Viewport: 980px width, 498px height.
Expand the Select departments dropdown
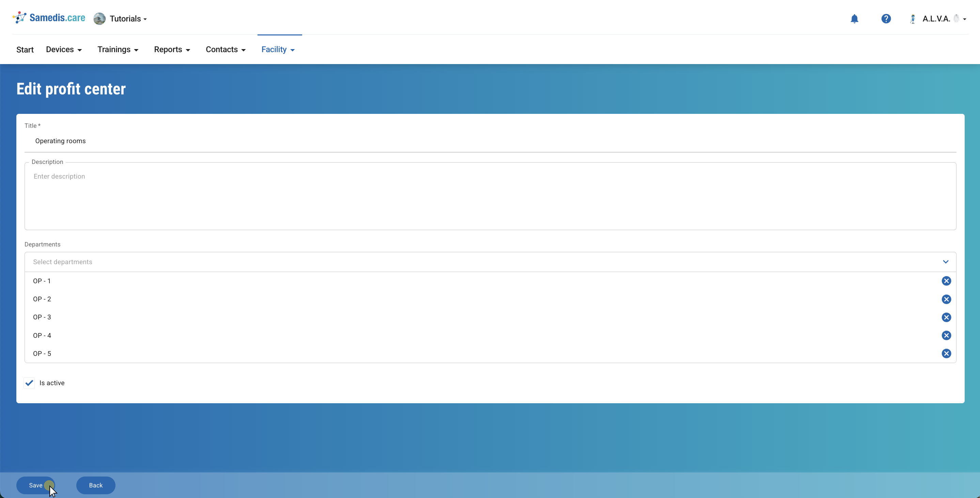coord(945,262)
